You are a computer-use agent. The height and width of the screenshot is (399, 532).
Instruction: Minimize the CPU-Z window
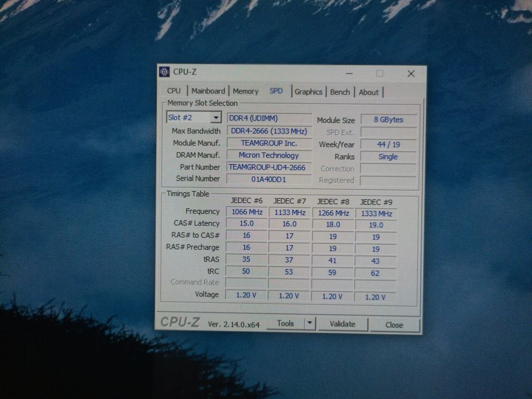coord(349,74)
